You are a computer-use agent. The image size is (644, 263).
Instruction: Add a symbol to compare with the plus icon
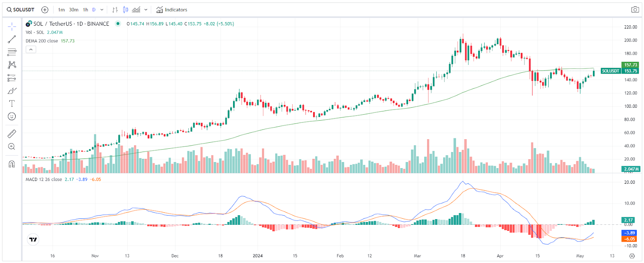click(45, 10)
